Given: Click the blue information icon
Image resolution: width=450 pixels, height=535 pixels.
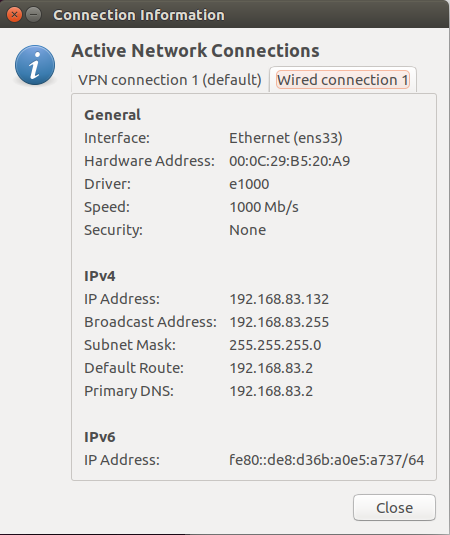Looking at the screenshot, I should [x=35, y=65].
